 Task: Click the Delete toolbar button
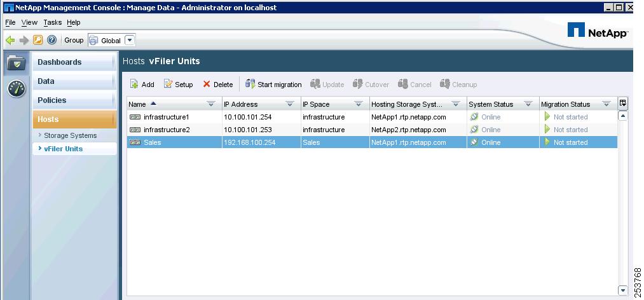pos(217,84)
